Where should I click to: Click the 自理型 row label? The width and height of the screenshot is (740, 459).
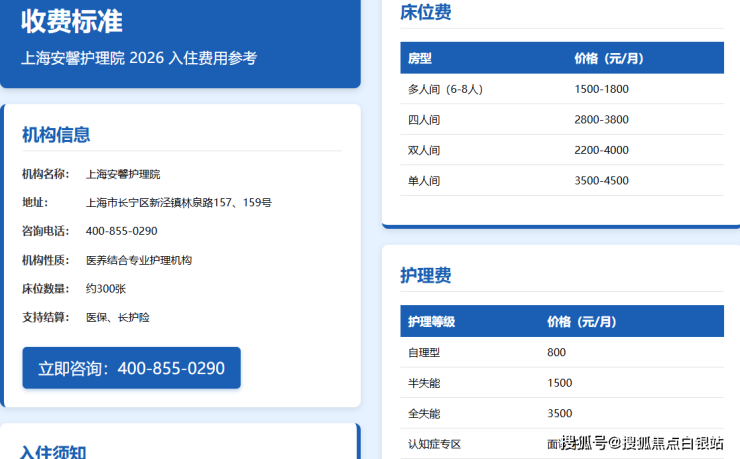pos(424,352)
